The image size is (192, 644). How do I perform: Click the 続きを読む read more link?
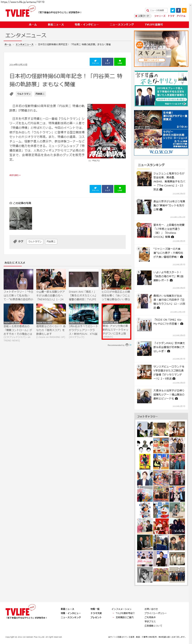pos(15,175)
